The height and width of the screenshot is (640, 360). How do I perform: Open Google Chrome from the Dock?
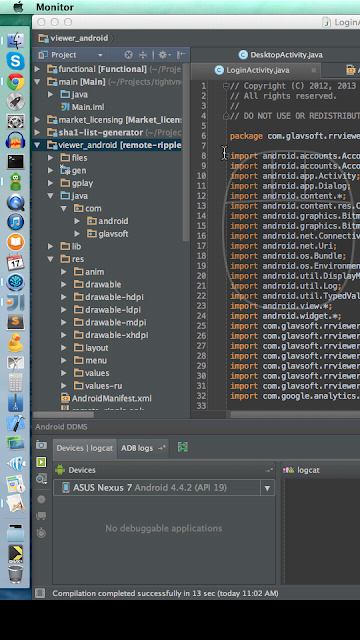[x=16, y=82]
